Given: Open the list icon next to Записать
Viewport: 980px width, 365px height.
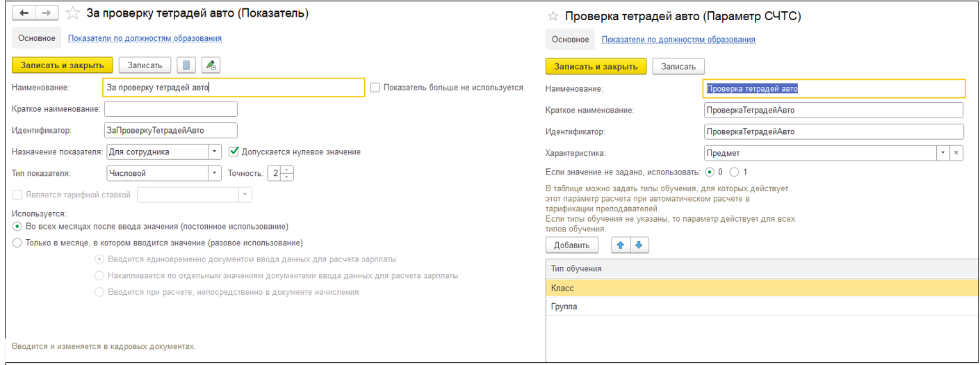Looking at the screenshot, I should coord(186,65).
